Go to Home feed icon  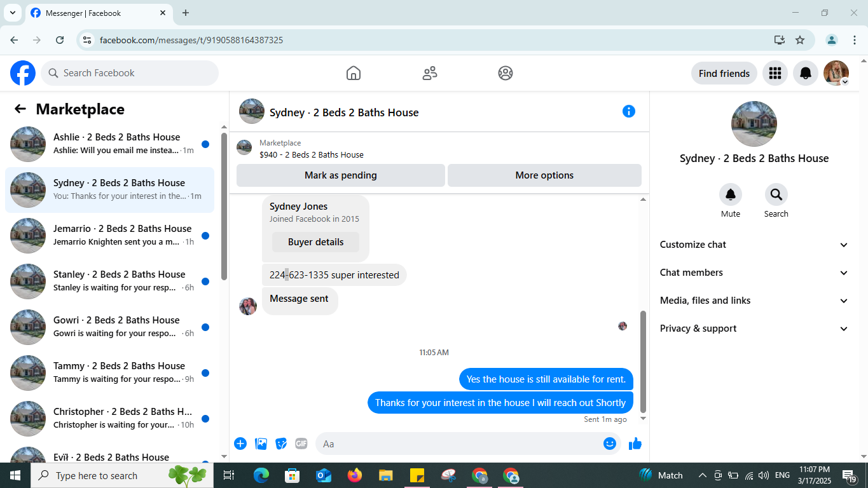354,73
